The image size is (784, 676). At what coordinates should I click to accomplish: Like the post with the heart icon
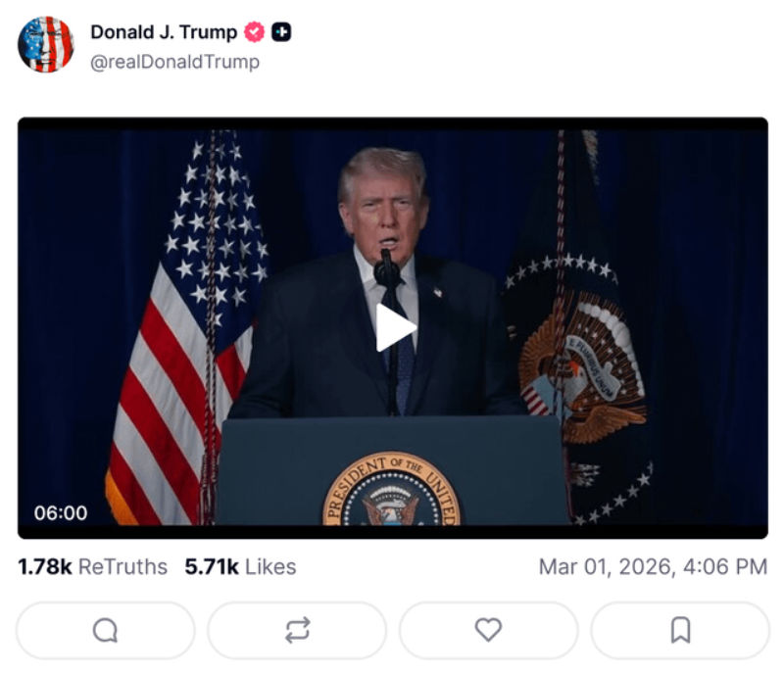(488, 630)
